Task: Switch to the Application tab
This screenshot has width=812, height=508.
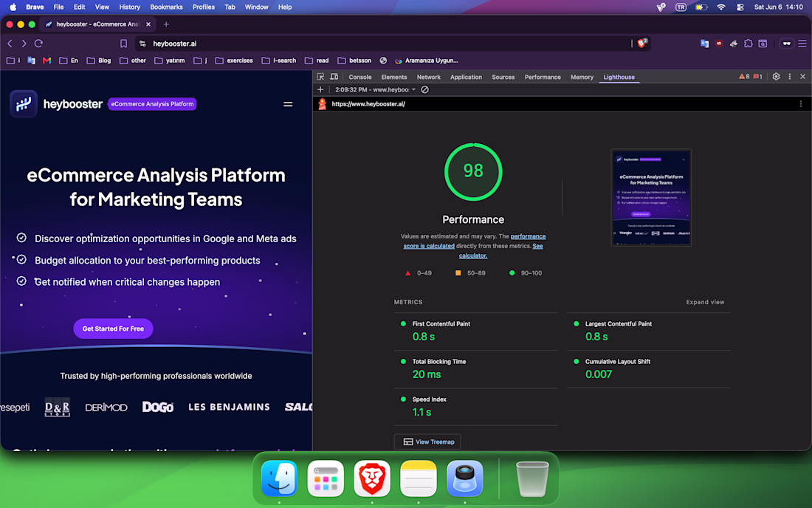Action: [x=466, y=77]
